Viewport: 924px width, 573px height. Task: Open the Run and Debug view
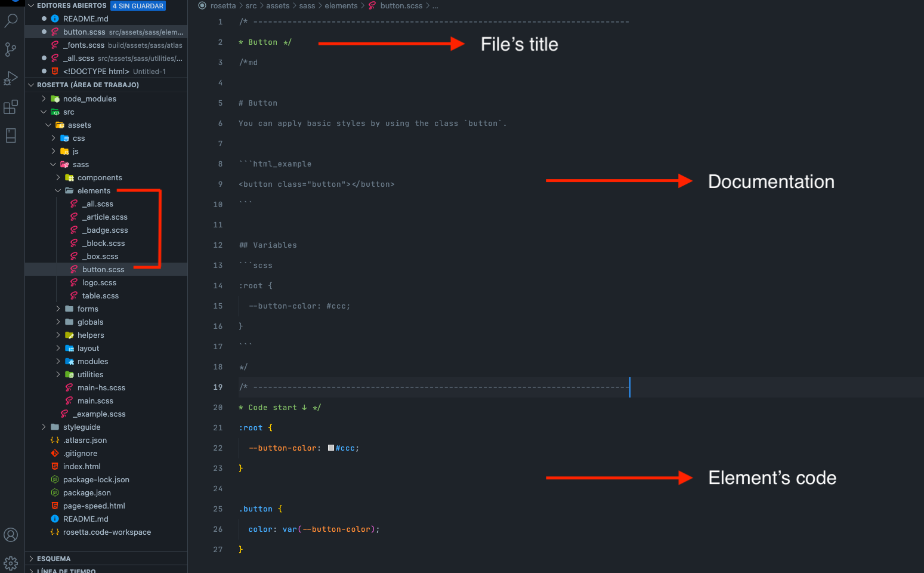pos(11,78)
